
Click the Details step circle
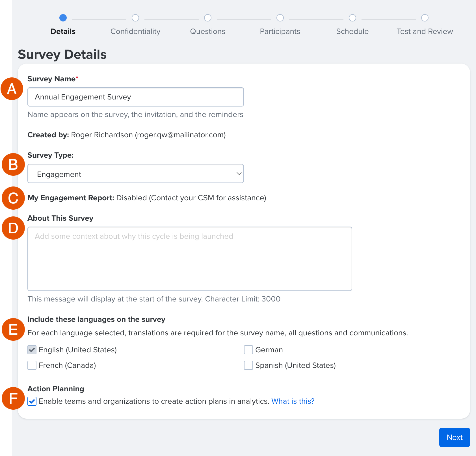[x=63, y=18]
